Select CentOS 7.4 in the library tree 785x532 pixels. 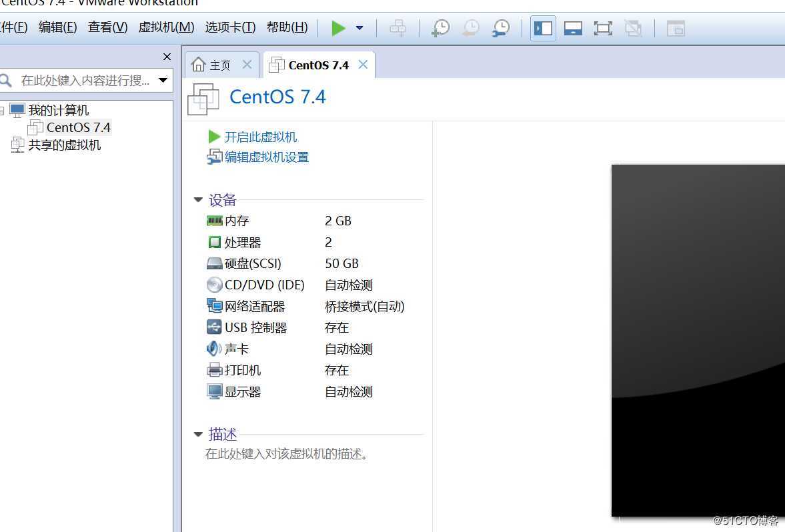point(78,127)
